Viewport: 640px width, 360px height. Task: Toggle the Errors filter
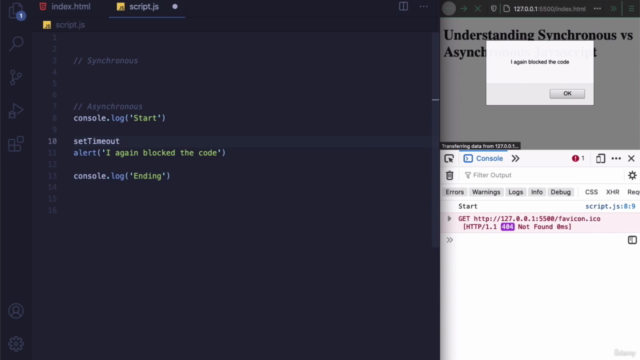(454, 192)
